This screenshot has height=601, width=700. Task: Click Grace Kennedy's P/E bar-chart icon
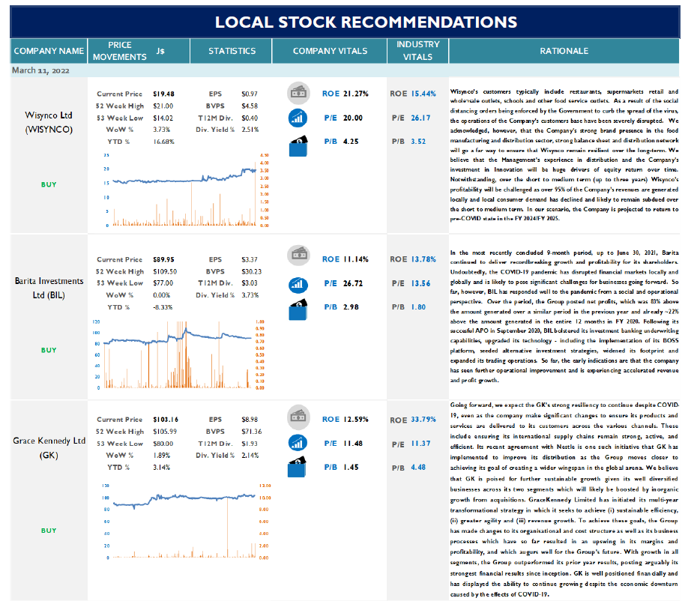[x=298, y=444]
